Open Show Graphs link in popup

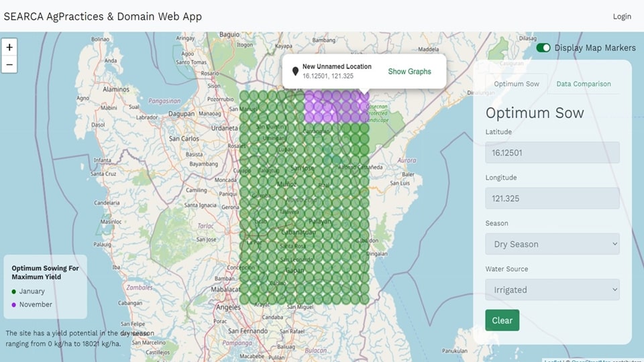[x=409, y=72]
